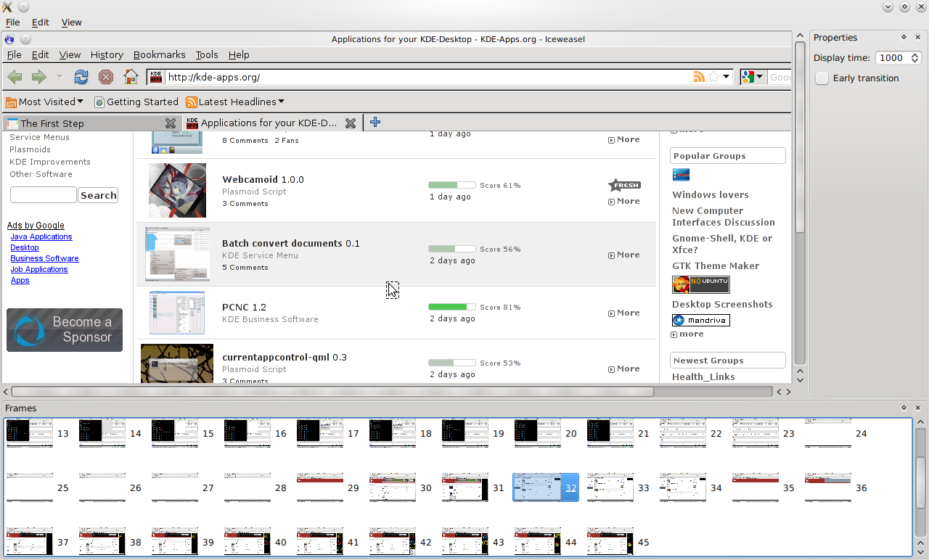
Task: Click More for Batch convert documents entry
Action: pyautogui.click(x=624, y=255)
